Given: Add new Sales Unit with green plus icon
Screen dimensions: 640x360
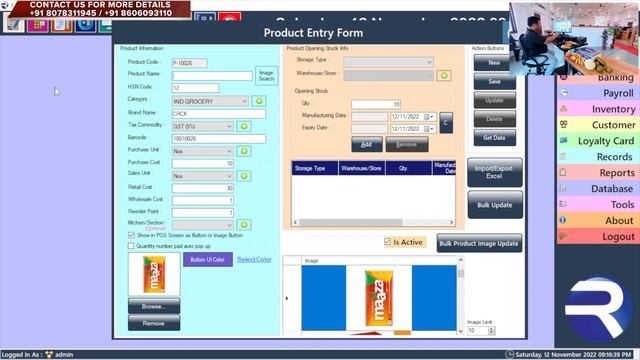Looking at the screenshot, I should tap(244, 176).
